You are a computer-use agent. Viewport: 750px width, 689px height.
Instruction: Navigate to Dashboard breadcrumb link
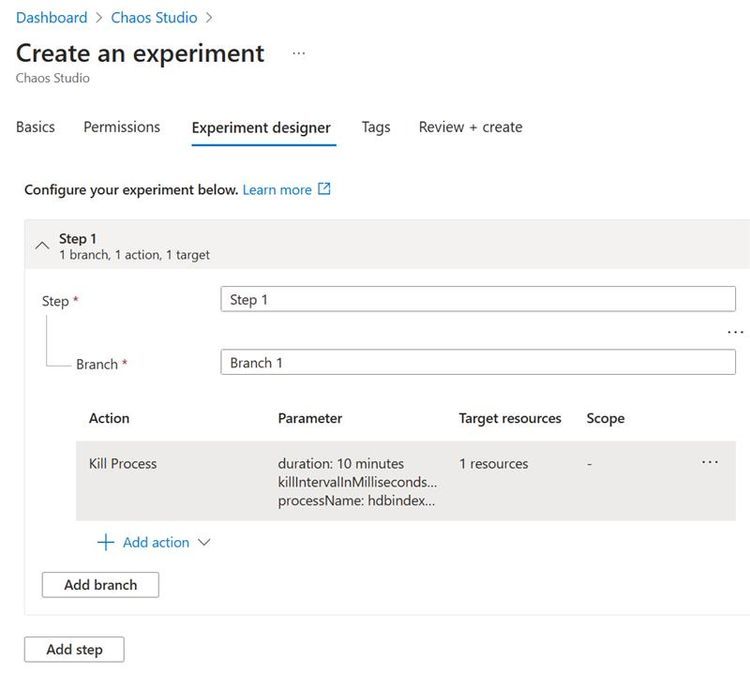click(52, 17)
